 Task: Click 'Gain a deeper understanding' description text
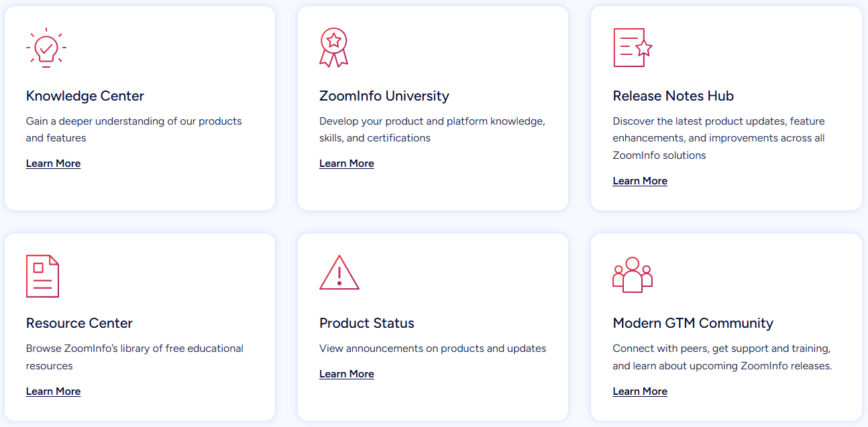(134, 129)
